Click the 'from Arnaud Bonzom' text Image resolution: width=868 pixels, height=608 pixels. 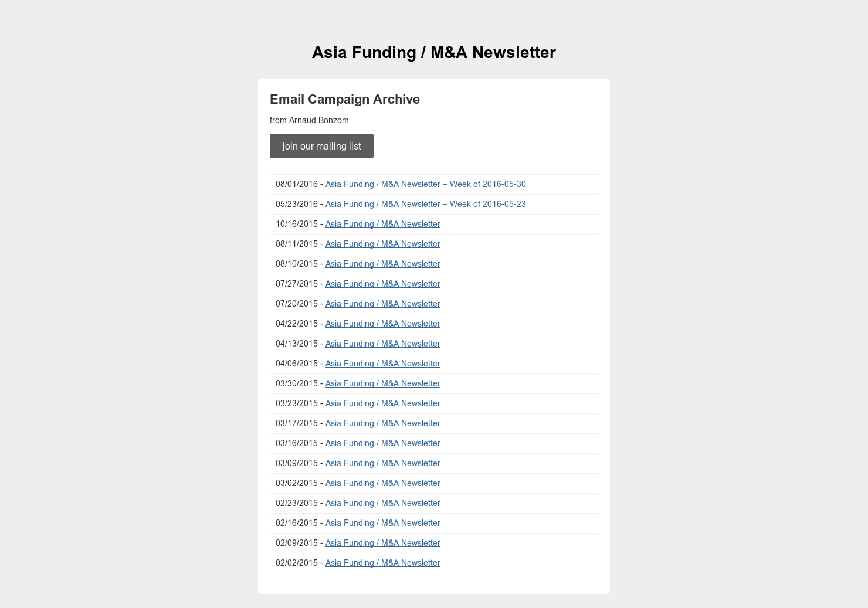[x=309, y=120]
